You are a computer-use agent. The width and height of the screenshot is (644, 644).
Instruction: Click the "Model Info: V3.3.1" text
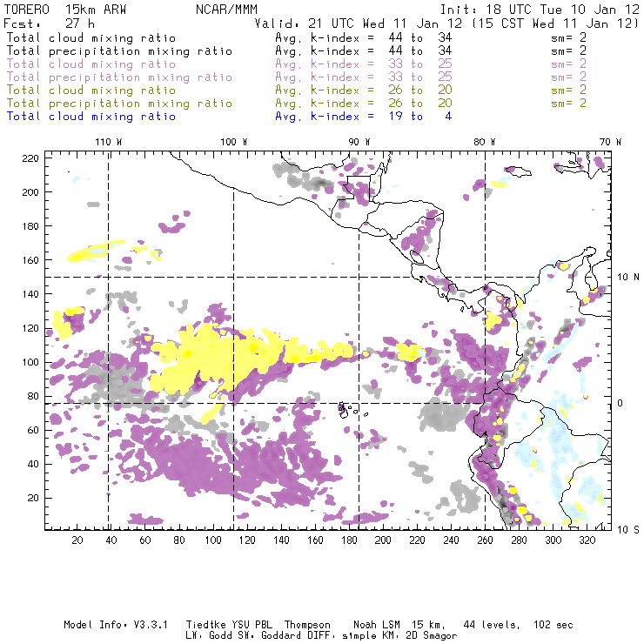click(x=116, y=625)
